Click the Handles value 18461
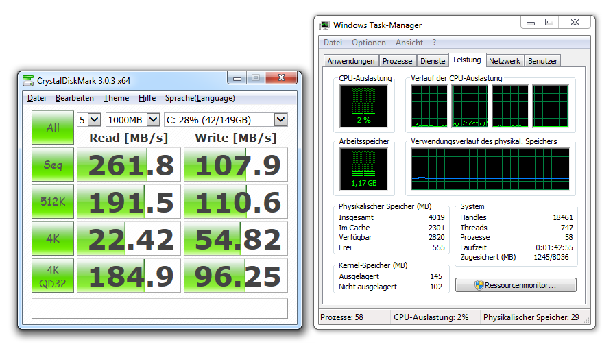The height and width of the screenshot is (364, 613). tap(563, 217)
